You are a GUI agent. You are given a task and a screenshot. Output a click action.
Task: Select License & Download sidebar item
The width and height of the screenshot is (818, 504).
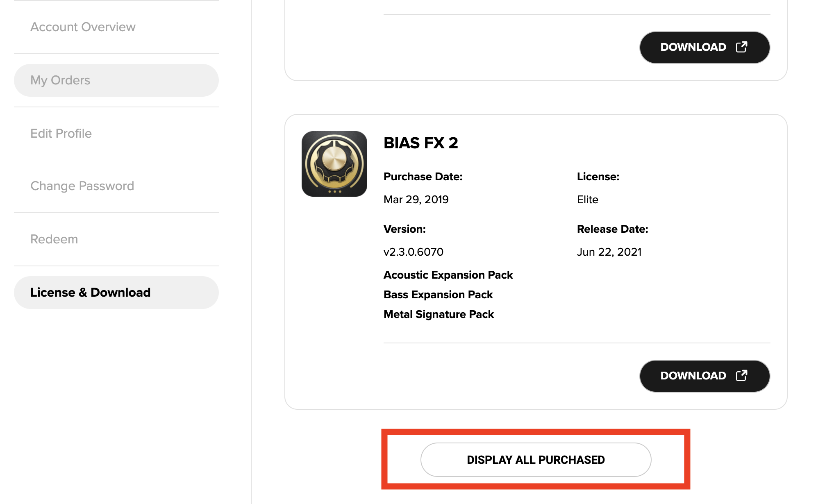[x=116, y=293]
